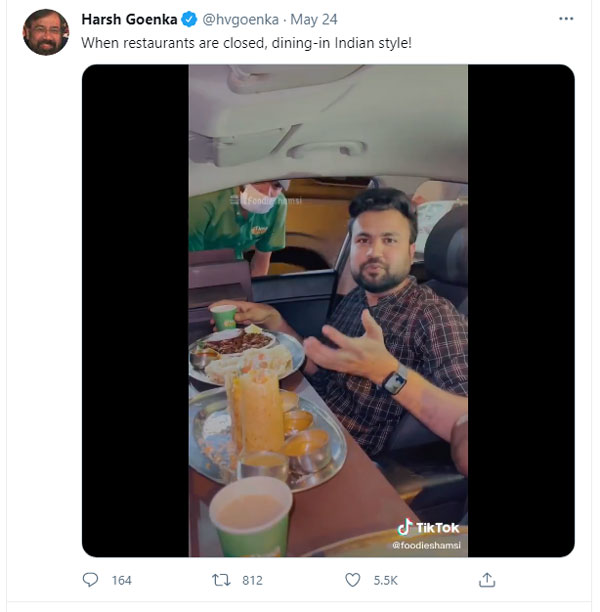600x612 pixels.
Task: Open Harsh Goenka's profile picture
Action: pyautogui.click(x=46, y=32)
